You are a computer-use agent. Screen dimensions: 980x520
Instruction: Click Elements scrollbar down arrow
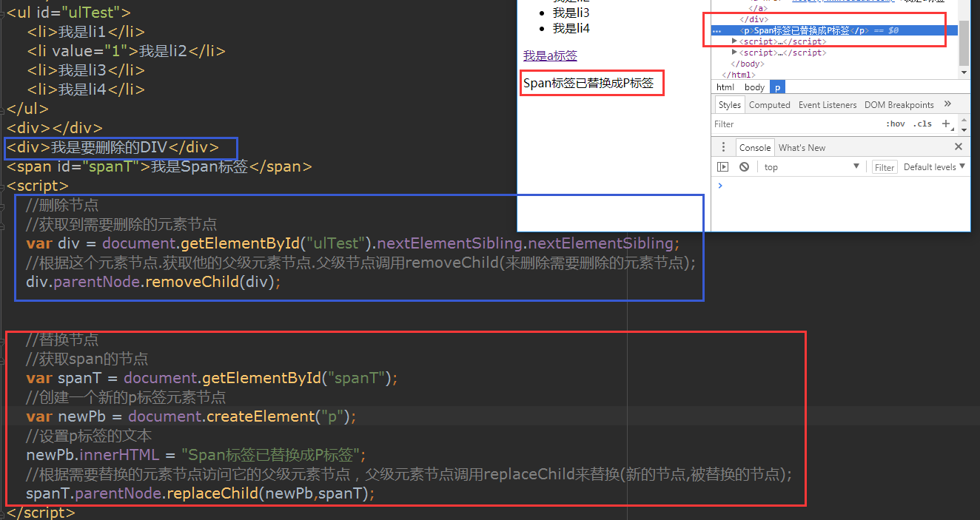[964, 72]
